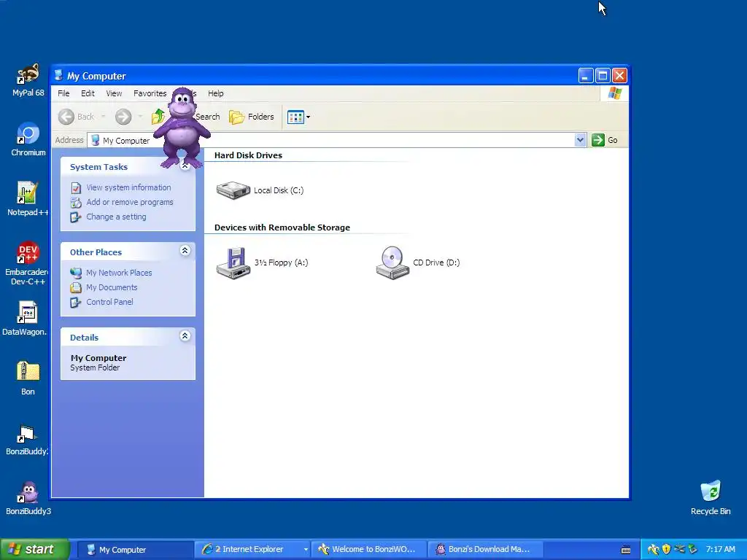Click the Back navigation button
Viewport: 747px width, 560px height.
(x=76, y=117)
